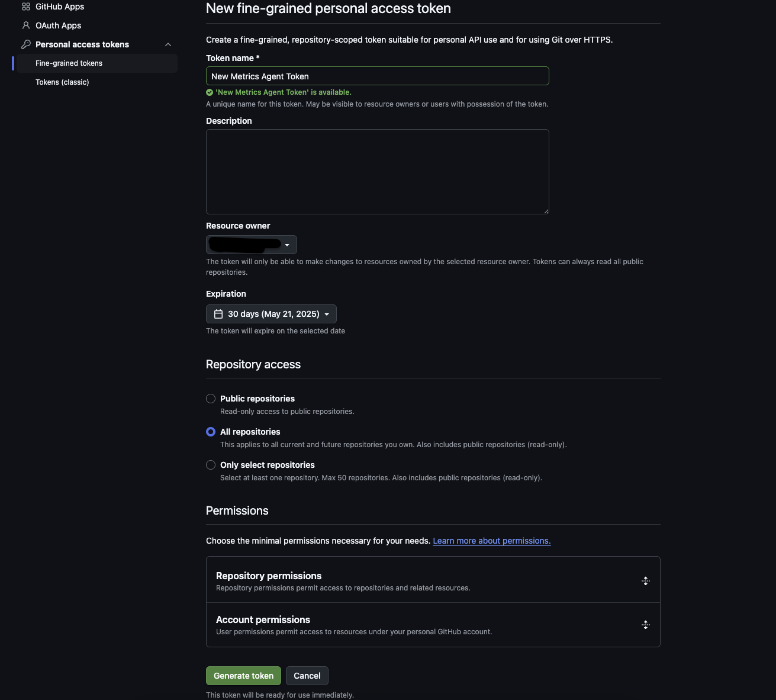The image size is (776, 700).
Task: Click the Generate token button
Action: tap(243, 676)
